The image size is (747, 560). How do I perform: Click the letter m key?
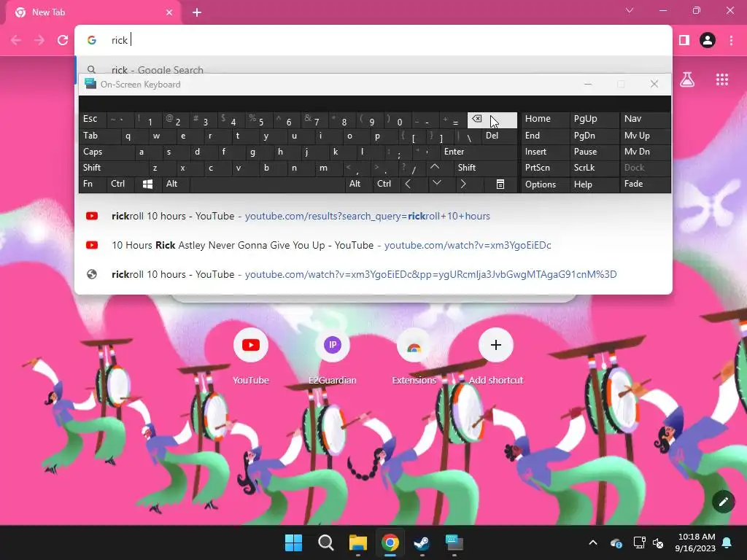coord(329,168)
